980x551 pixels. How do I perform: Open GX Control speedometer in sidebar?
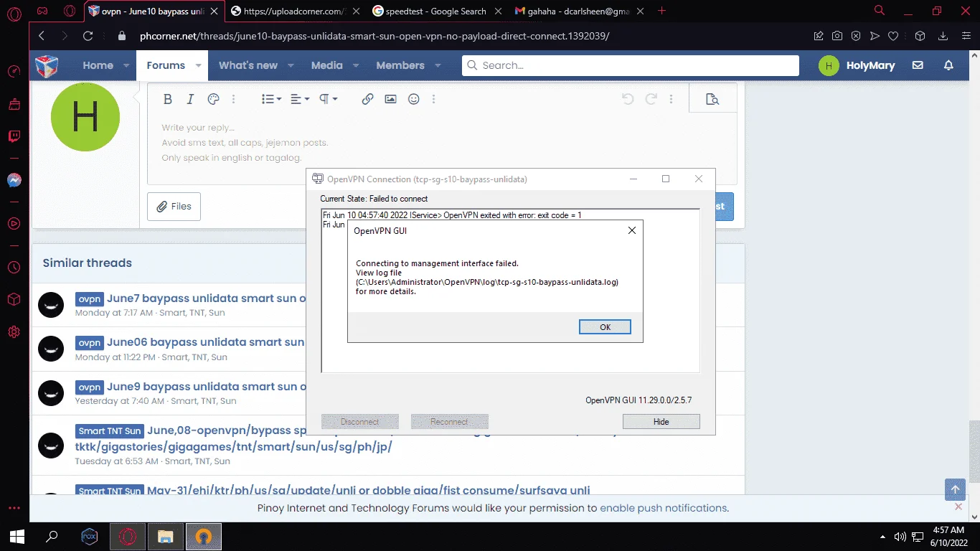(14, 71)
